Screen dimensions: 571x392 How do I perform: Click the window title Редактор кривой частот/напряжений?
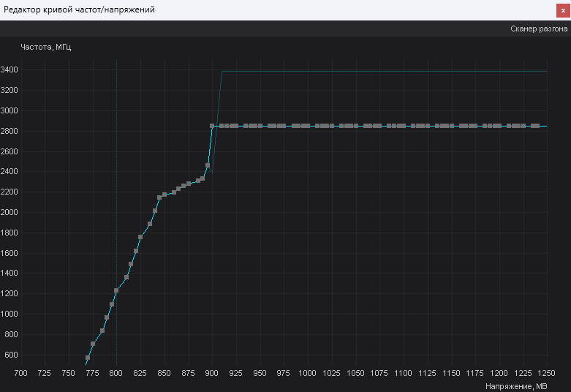click(x=80, y=10)
